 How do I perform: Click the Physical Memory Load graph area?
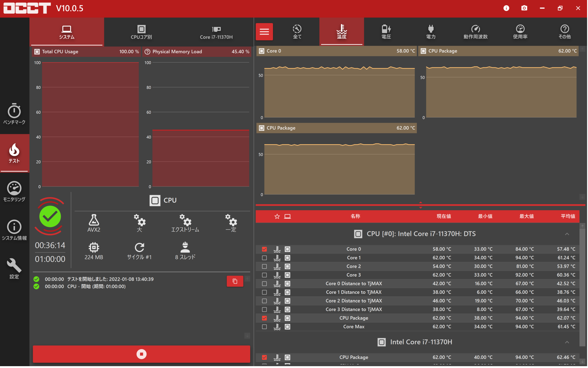pyautogui.click(x=201, y=125)
